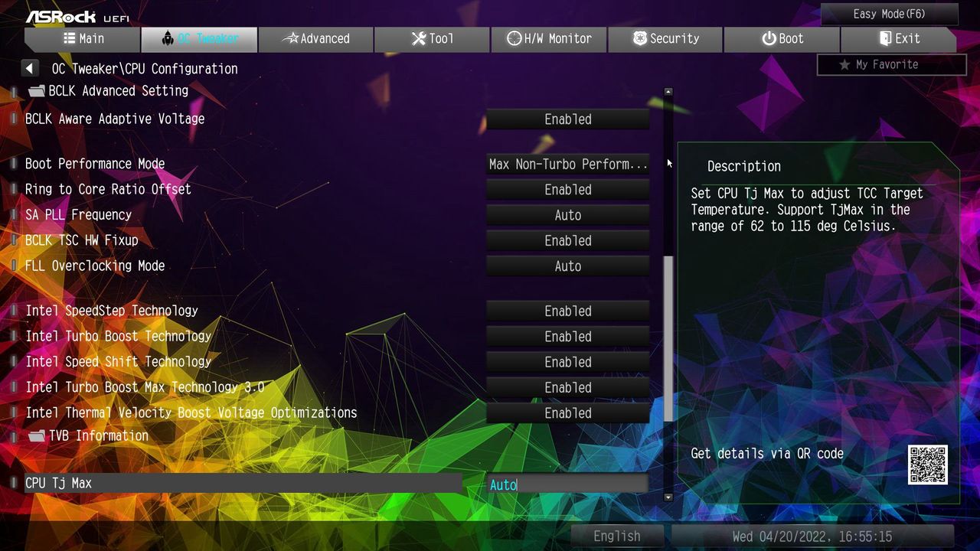
Task: Click the date and time display
Action: [x=812, y=536]
